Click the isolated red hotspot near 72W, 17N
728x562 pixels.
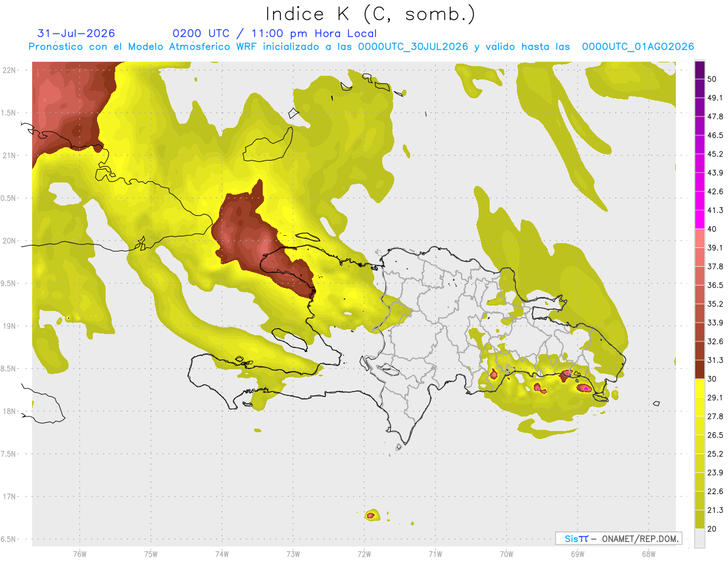point(370,515)
